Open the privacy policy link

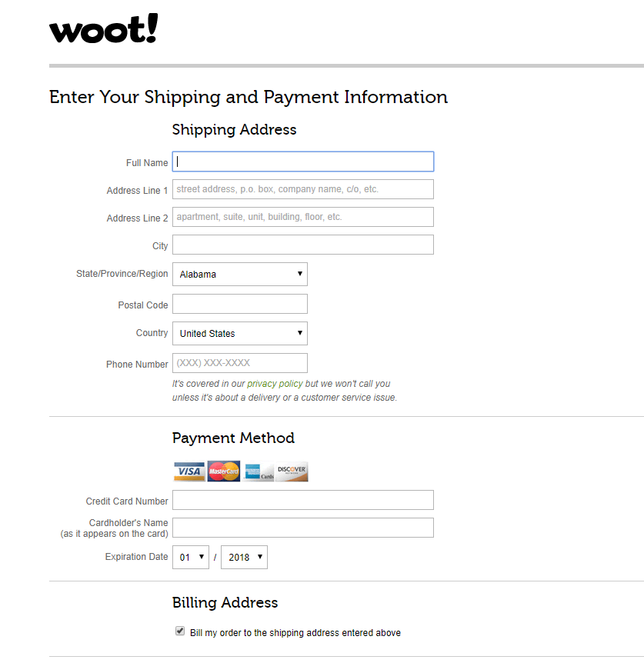[x=275, y=384]
